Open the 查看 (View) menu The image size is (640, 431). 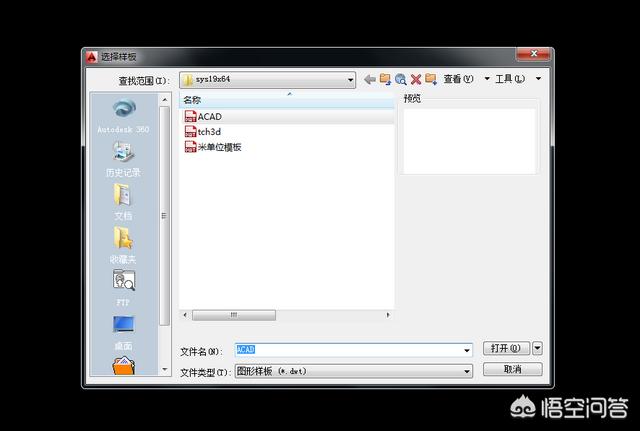(x=458, y=79)
